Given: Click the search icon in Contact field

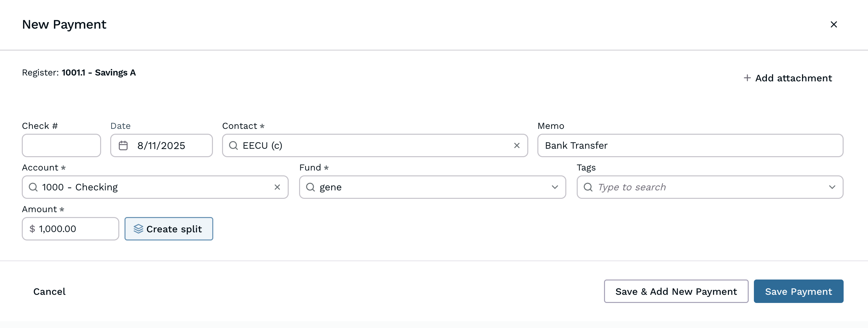Looking at the screenshot, I should point(233,146).
